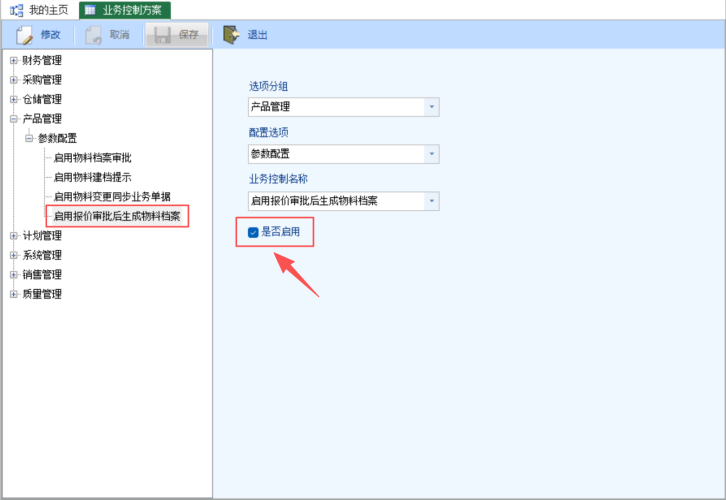Click the 退出 (Exit) toolbar icon
Screen dimensions: 726x500
pyautogui.click(x=231, y=35)
